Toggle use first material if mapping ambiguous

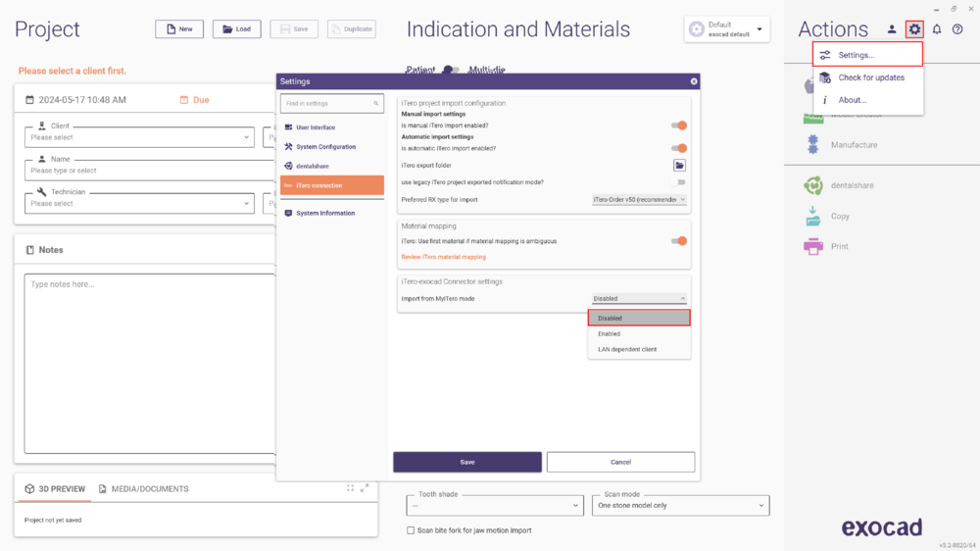(x=679, y=241)
